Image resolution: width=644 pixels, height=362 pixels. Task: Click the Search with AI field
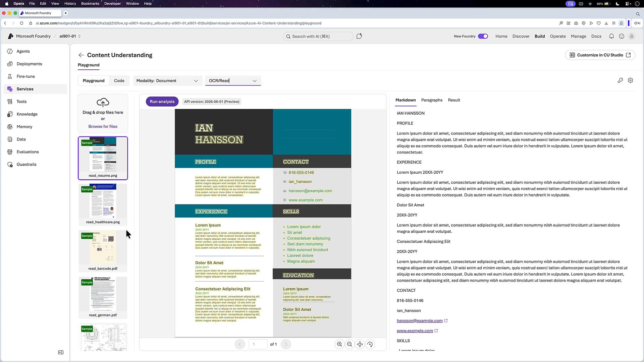pyautogui.click(x=318, y=36)
